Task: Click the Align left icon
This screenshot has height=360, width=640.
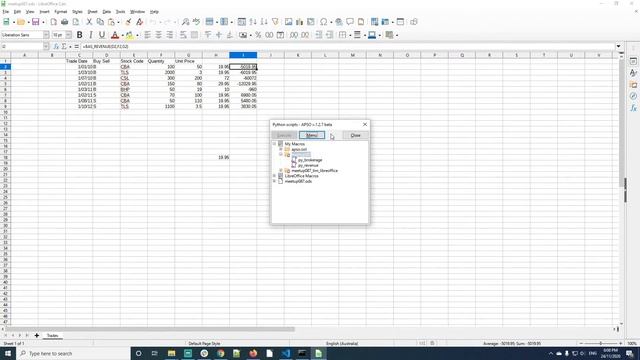Action: pos(147,35)
